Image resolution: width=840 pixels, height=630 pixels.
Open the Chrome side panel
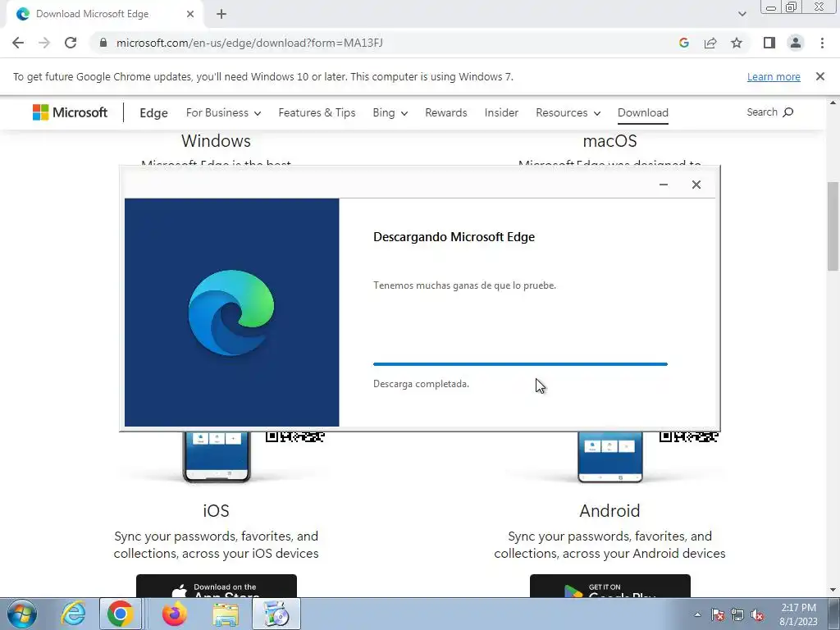(x=769, y=43)
